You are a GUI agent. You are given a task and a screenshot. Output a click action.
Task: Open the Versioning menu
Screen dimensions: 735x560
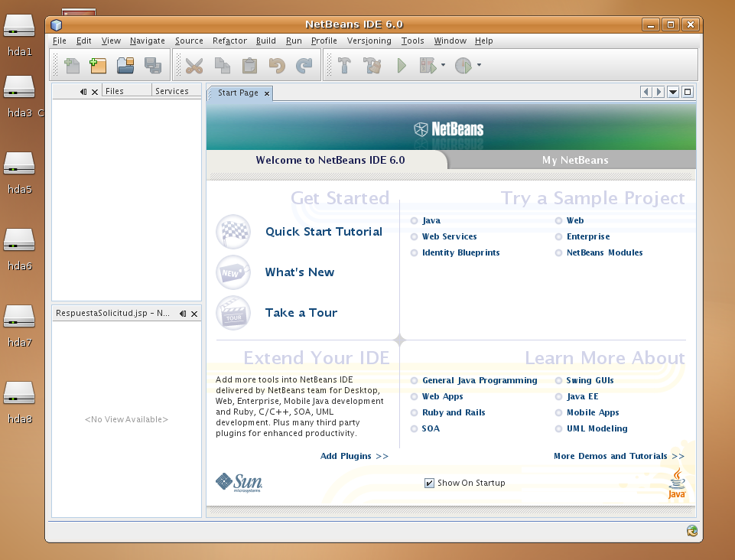pos(369,41)
